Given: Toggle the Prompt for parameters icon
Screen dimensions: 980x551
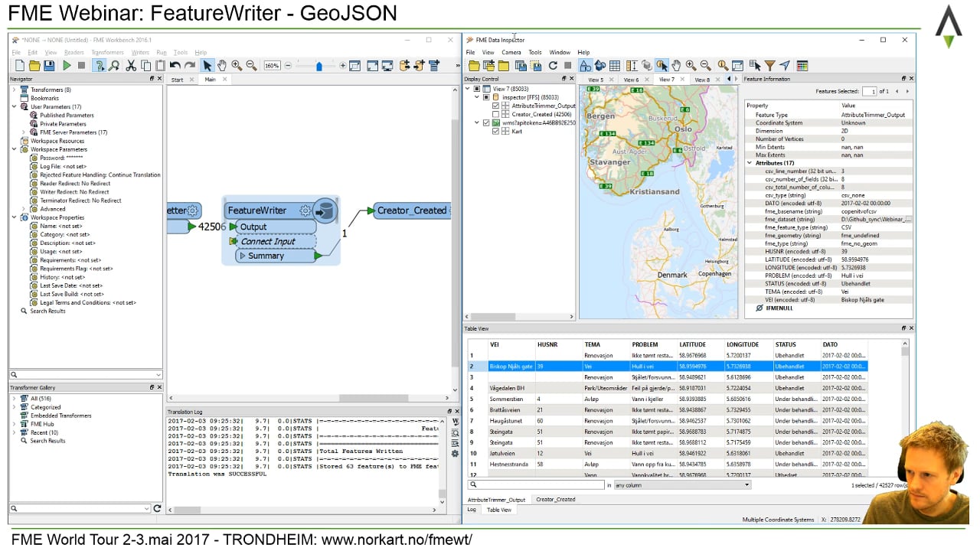Looking at the screenshot, I should [x=99, y=66].
